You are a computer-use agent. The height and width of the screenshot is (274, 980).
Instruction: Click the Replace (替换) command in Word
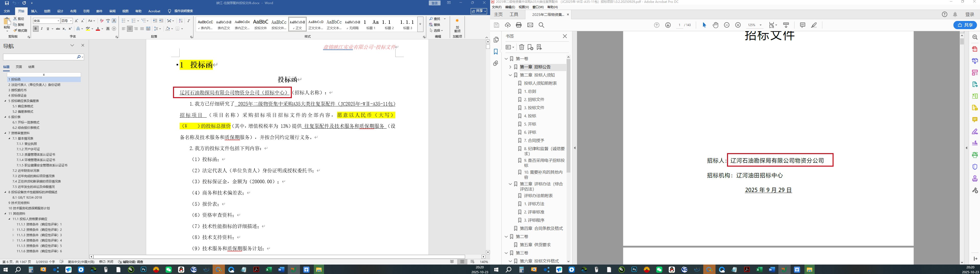(x=435, y=24)
